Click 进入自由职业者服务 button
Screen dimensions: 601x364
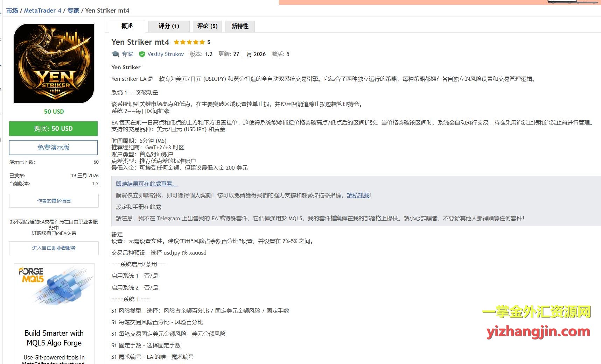tap(54, 248)
